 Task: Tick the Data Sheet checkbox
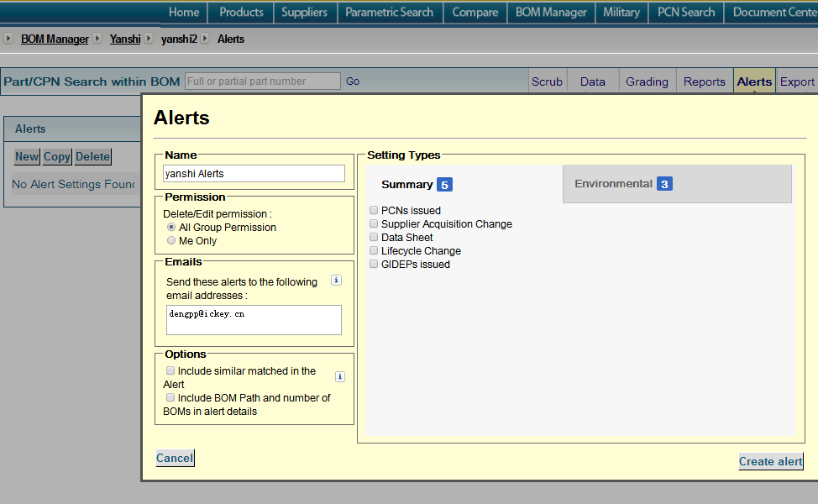(374, 238)
